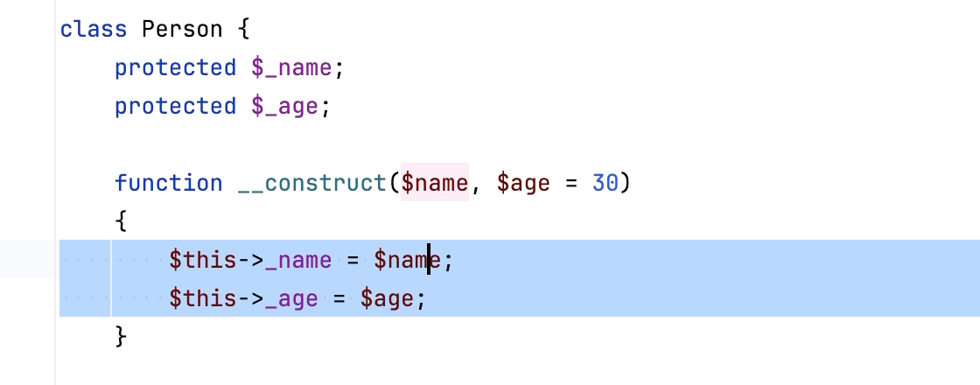Click $this on the _age assignment line
This screenshot has width=980, height=385.
click(x=203, y=298)
